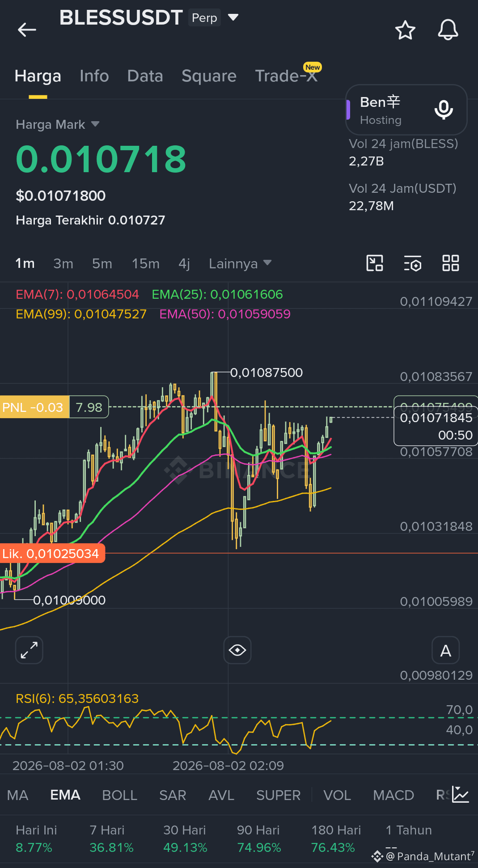This screenshot has height=868, width=478.
Task: Add BLESSUSDT to favorites star
Action: (405, 30)
